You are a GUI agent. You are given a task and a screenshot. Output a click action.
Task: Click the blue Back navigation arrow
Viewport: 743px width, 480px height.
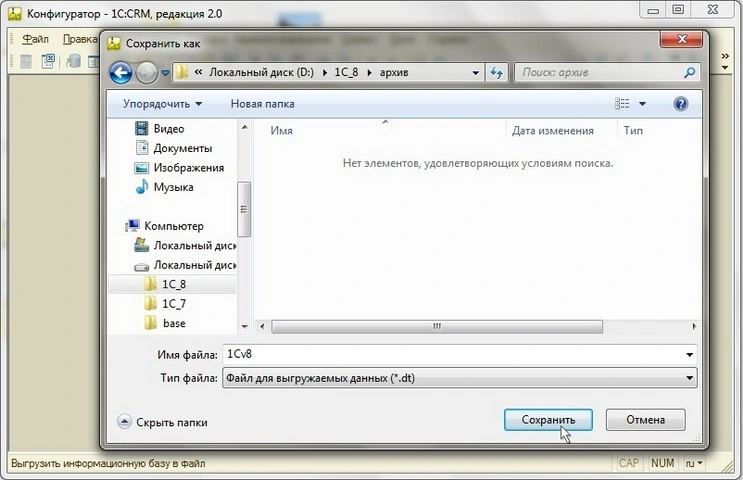click(x=121, y=73)
